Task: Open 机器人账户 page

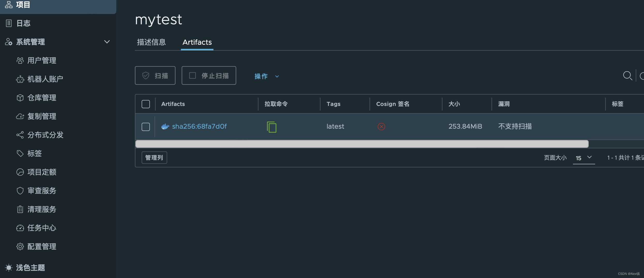Action: point(45,79)
